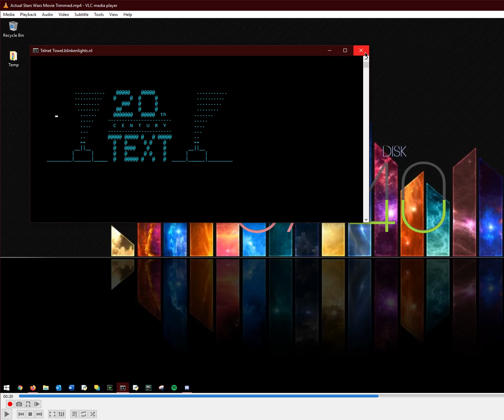Open the Playback menu

(x=28, y=14)
